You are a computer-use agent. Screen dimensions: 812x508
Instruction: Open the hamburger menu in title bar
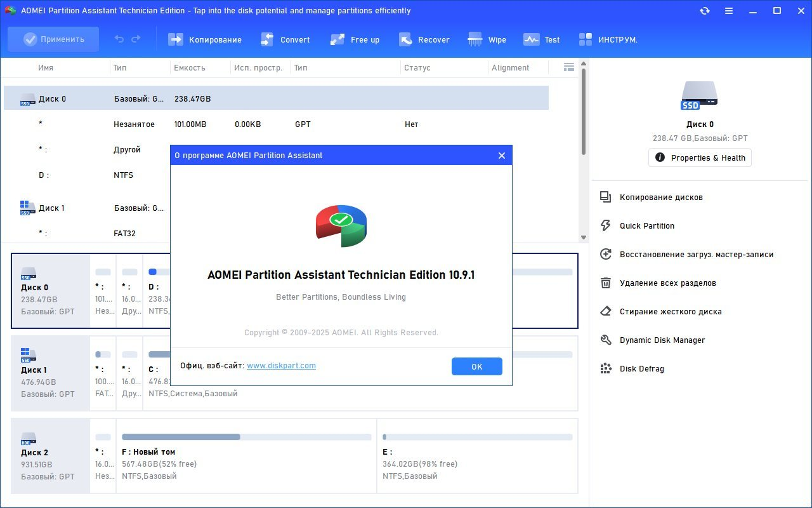point(728,11)
